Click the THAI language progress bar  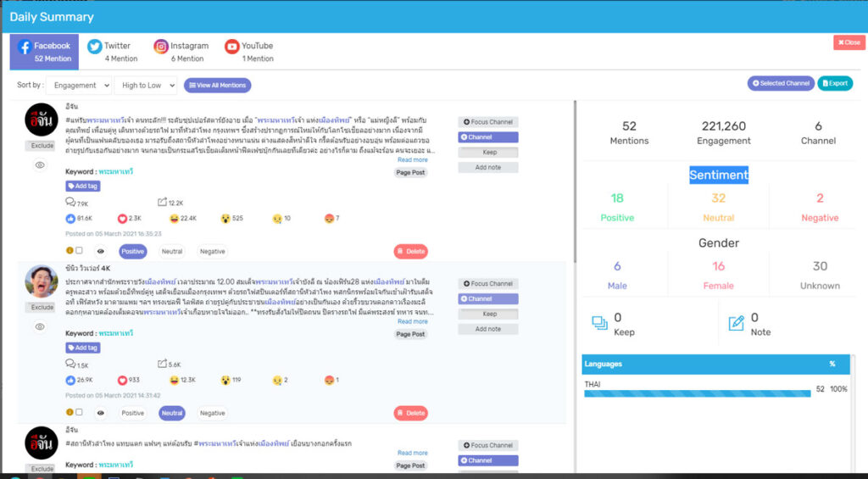[x=698, y=393]
